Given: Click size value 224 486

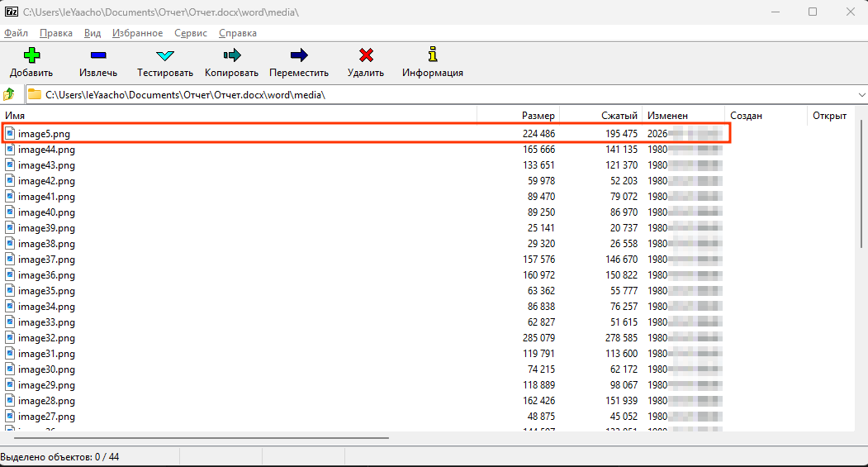Looking at the screenshot, I should pyautogui.click(x=538, y=134).
